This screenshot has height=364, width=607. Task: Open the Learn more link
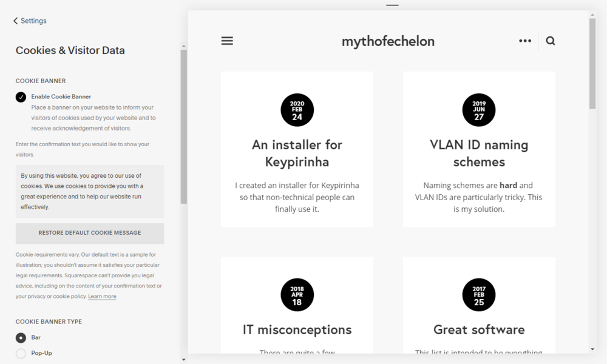click(x=101, y=296)
